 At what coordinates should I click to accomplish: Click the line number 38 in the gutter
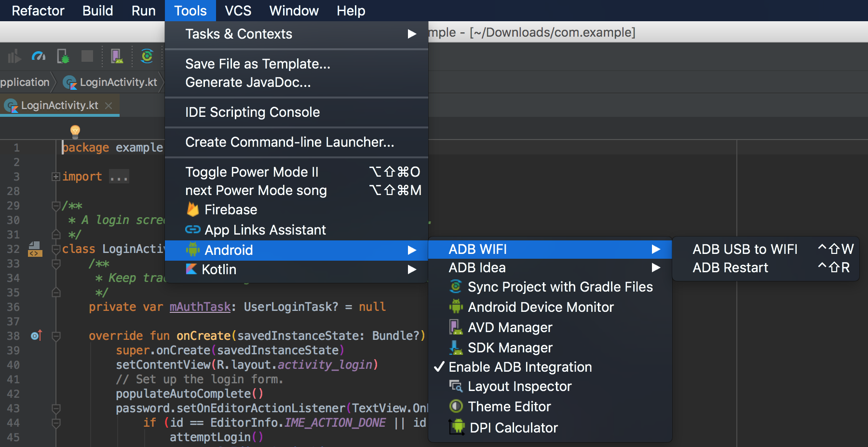(13, 336)
